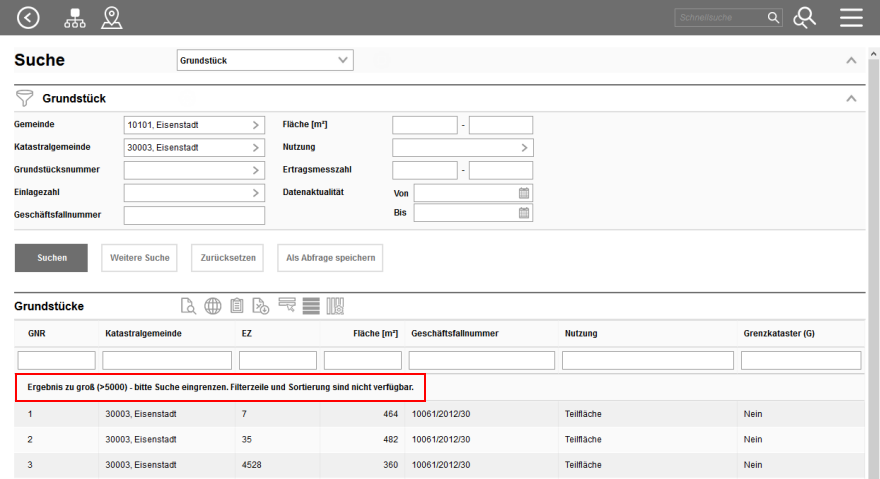Show results on map via globe icon
880x479 pixels.
point(213,306)
